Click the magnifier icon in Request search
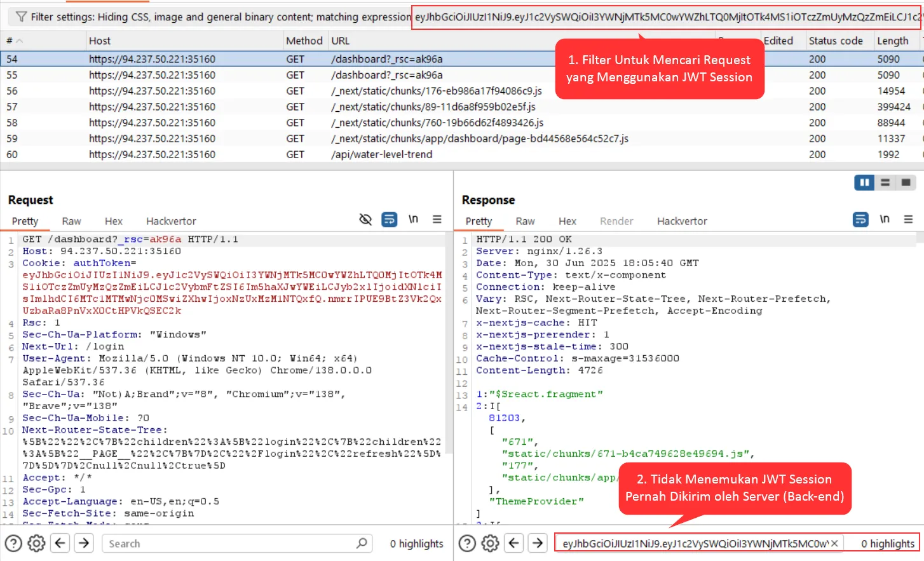Image resolution: width=924 pixels, height=561 pixels. (362, 543)
